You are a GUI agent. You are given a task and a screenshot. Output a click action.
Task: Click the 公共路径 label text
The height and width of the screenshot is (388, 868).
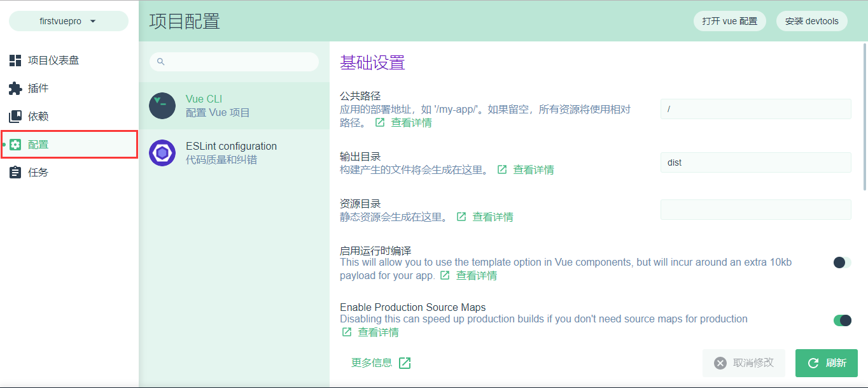[x=360, y=96]
